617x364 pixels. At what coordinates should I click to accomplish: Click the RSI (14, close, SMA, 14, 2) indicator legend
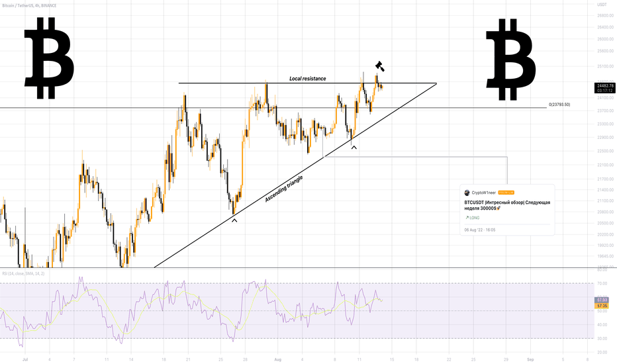click(23, 273)
